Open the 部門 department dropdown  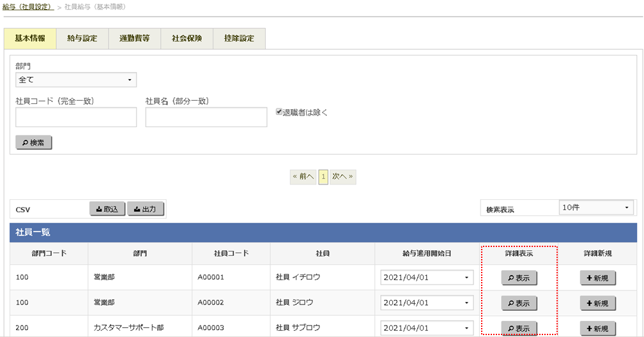(76, 80)
